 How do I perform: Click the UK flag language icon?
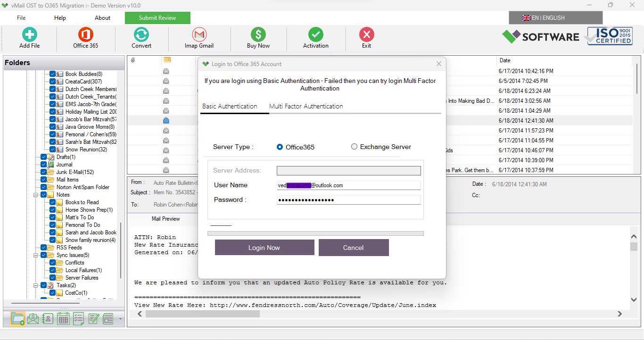(526, 18)
